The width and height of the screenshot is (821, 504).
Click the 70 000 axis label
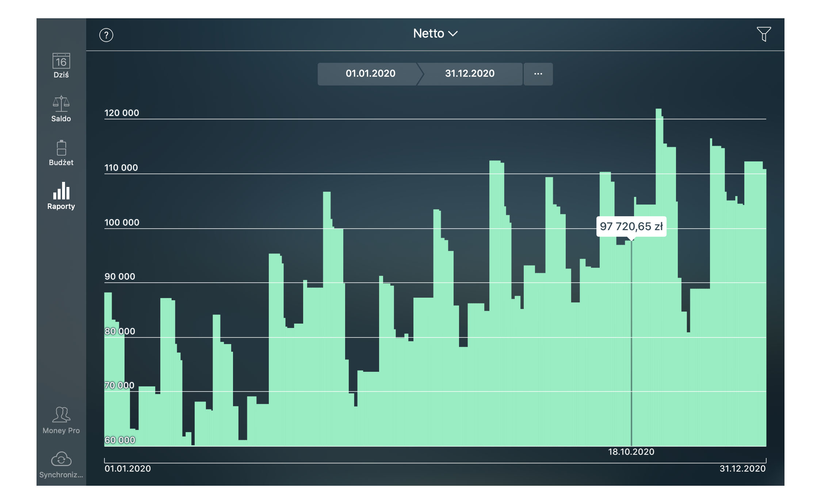coord(119,385)
